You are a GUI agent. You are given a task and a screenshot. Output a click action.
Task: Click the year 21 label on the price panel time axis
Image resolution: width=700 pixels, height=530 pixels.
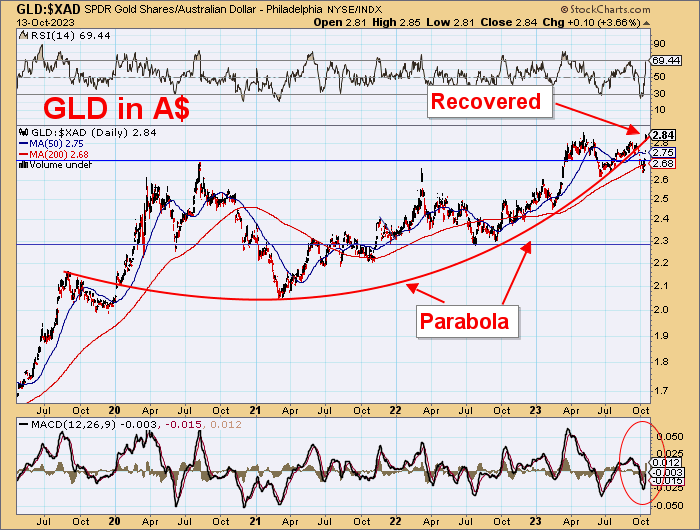[x=255, y=410]
